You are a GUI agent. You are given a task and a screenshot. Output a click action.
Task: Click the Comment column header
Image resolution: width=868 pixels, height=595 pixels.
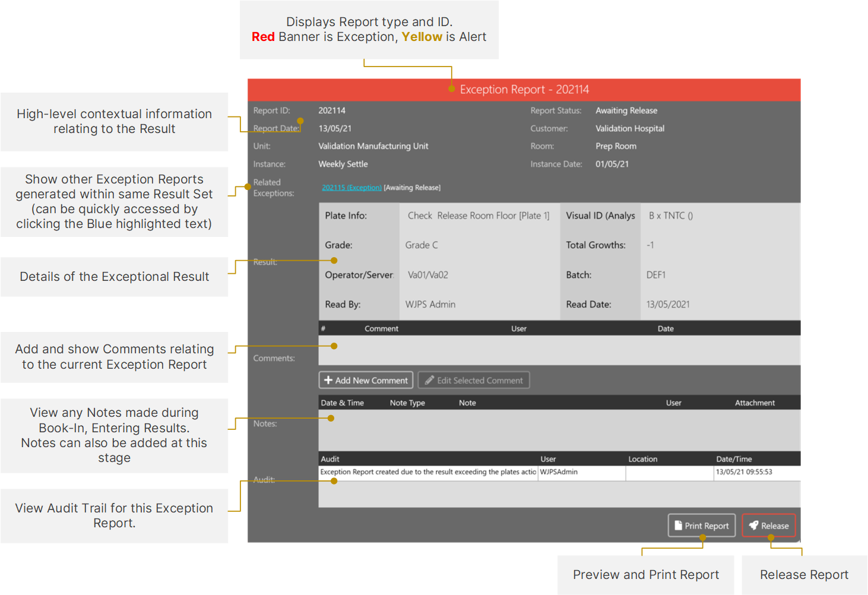381,328
